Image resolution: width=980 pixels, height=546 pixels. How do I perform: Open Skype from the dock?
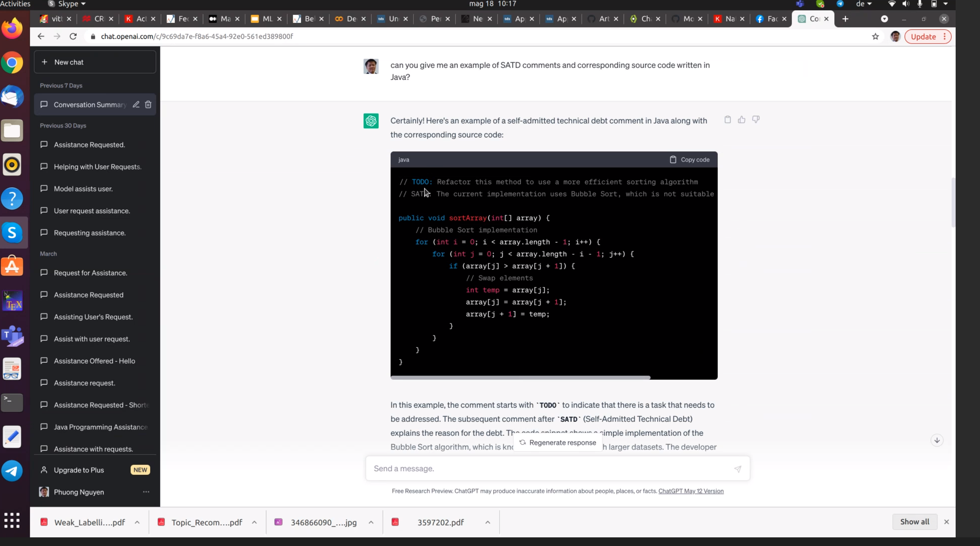tap(12, 233)
